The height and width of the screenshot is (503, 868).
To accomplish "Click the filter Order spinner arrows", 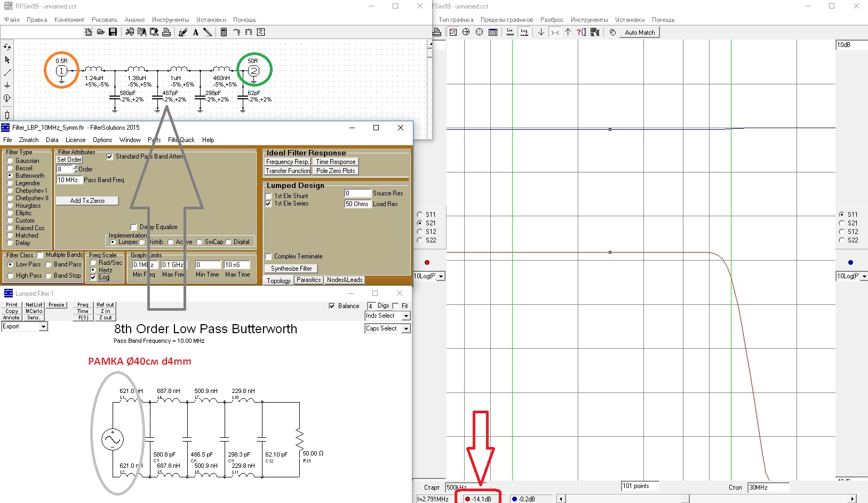I will (x=75, y=169).
